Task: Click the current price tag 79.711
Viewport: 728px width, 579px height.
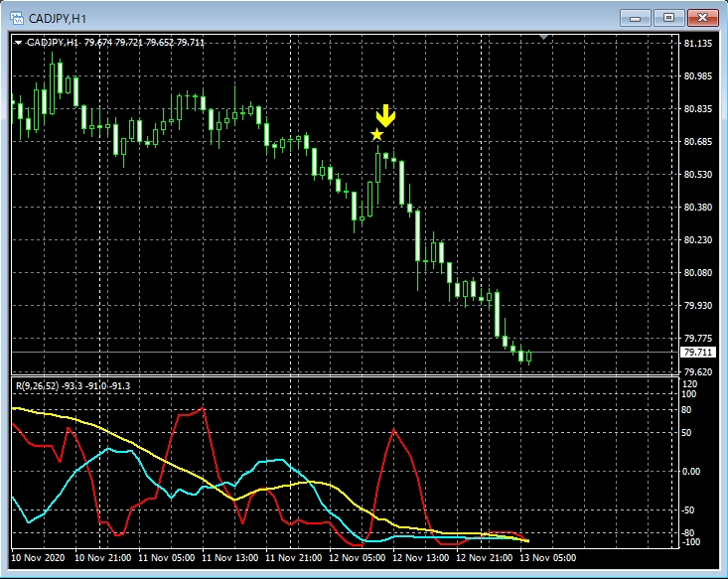Action: click(697, 353)
